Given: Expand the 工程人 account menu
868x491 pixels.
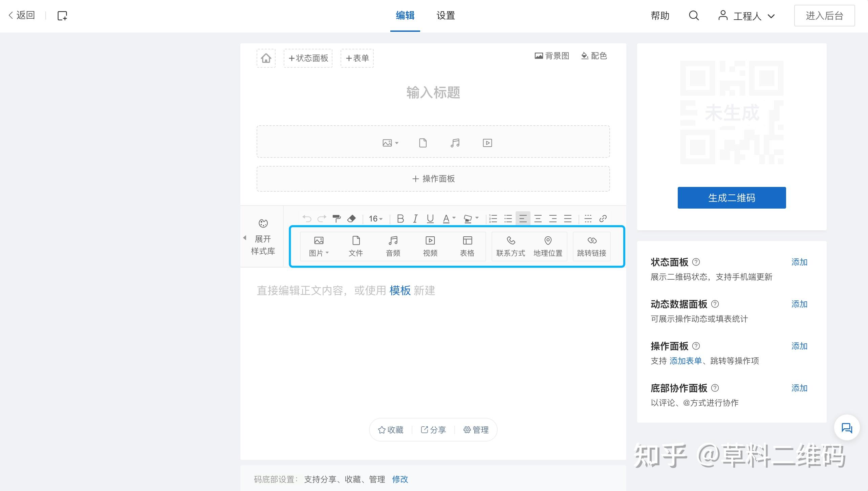Looking at the screenshot, I should (x=746, y=16).
